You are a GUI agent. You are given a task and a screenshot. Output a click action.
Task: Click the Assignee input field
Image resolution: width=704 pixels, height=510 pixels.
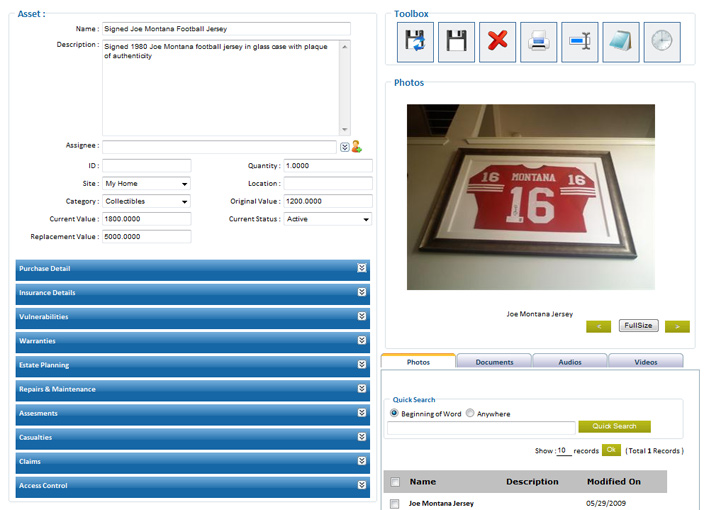click(x=219, y=147)
